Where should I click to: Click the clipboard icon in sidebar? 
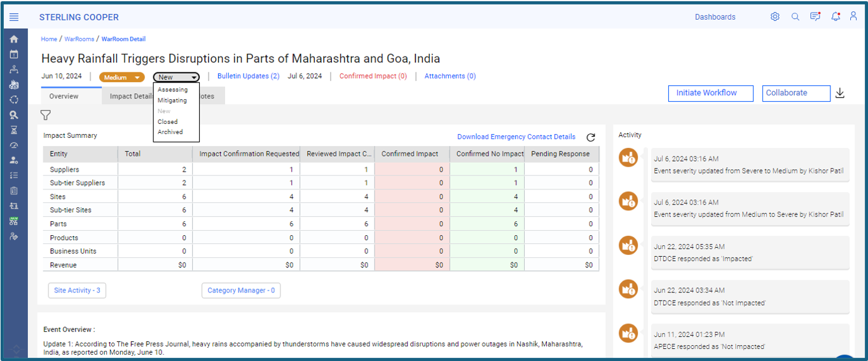14,191
